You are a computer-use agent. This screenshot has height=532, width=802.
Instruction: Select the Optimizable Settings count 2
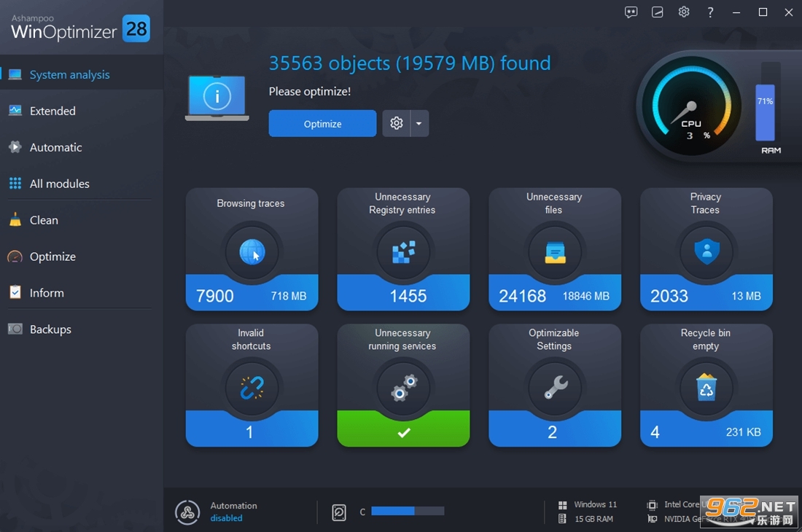pyautogui.click(x=553, y=432)
